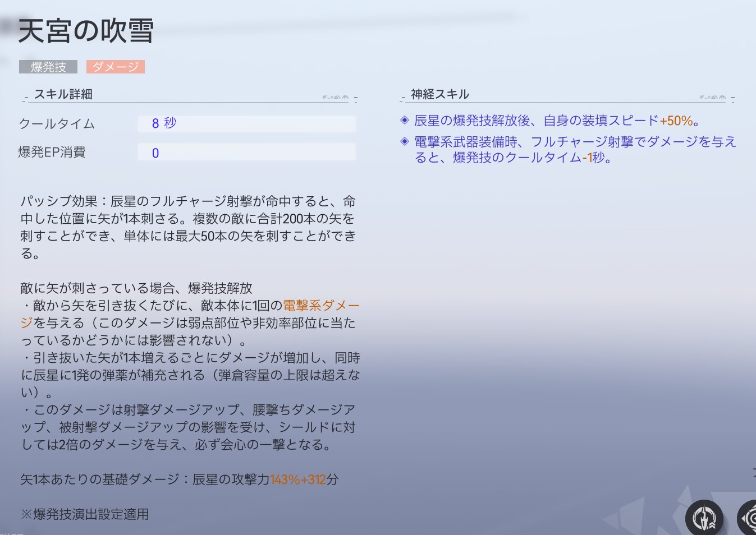This screenshot has height=535, width=756.
Task: Click the スキル詳細 section header
Action: (63, 94)
